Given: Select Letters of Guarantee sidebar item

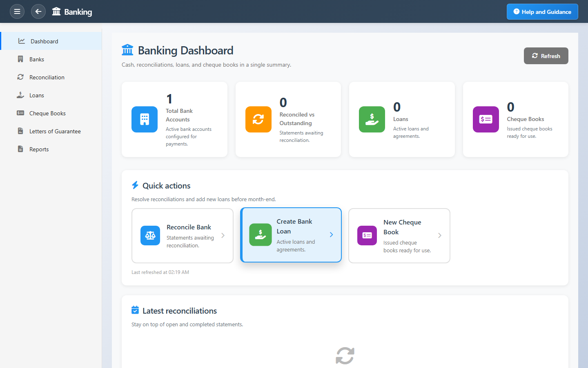Looking at the screenshot, I should 55,131.
